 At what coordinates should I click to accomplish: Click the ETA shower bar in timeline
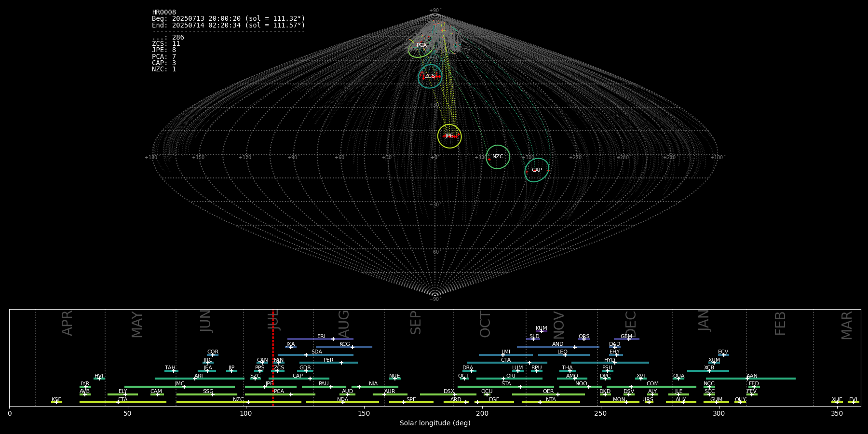click(x=123, y=402)
